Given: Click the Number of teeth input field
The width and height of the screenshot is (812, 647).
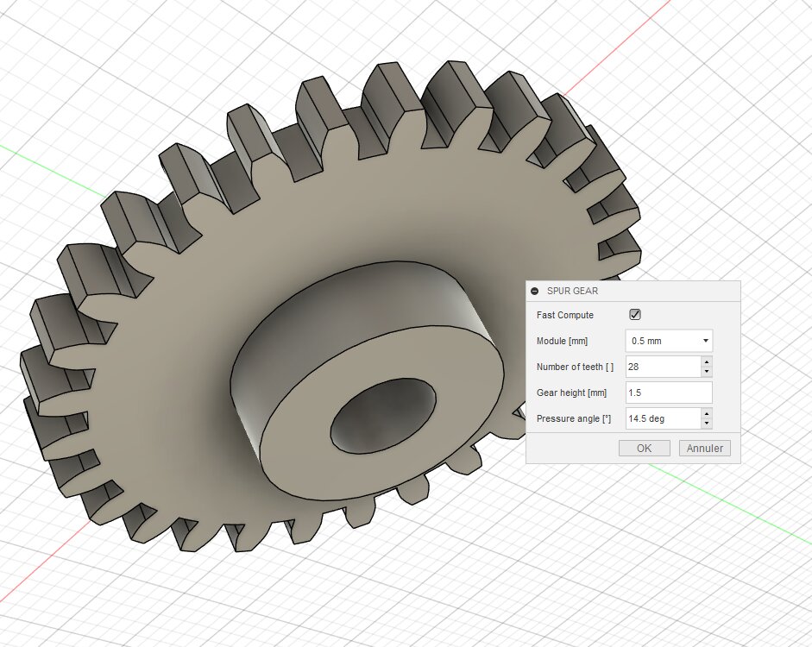Looking at the screenshot, I should (x=662, y=367).
